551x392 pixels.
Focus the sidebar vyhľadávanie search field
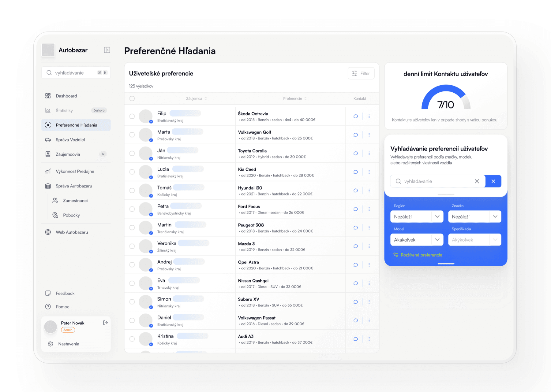(x=76, y=73)
